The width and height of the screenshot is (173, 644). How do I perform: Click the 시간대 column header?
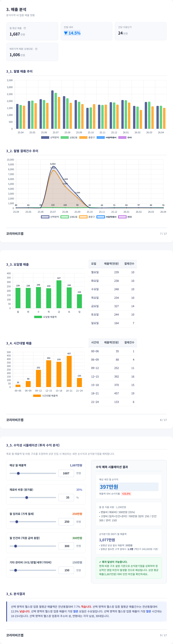click(x=95, y=342)
